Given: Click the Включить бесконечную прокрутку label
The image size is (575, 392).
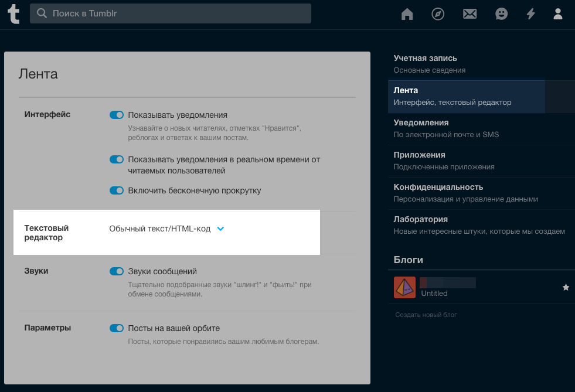Looking at the screenshot, I should click(195, 190).
